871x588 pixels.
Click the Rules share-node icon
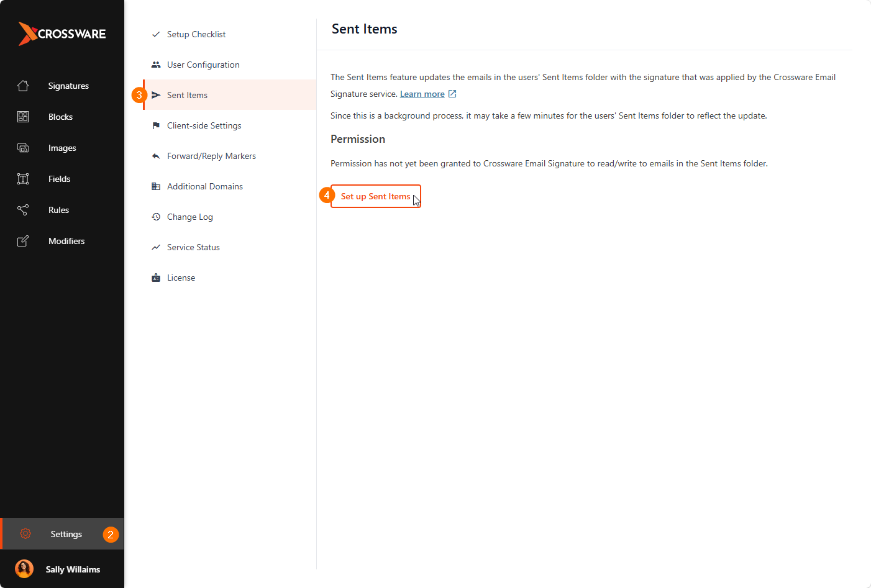coord(23,210)
